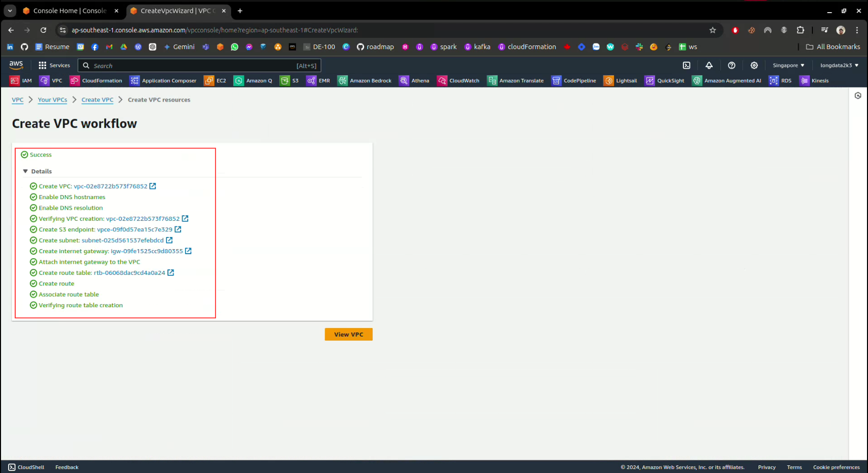Viewport: 868px width, 473px height.
Task: Open the browser tab search dropdown
Action: point(10,11)
